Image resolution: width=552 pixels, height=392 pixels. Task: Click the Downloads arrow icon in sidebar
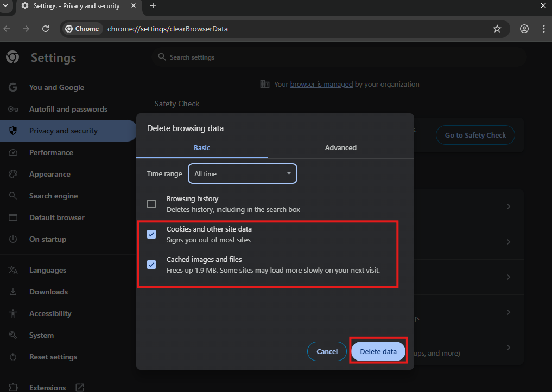[x=13, y=292]
